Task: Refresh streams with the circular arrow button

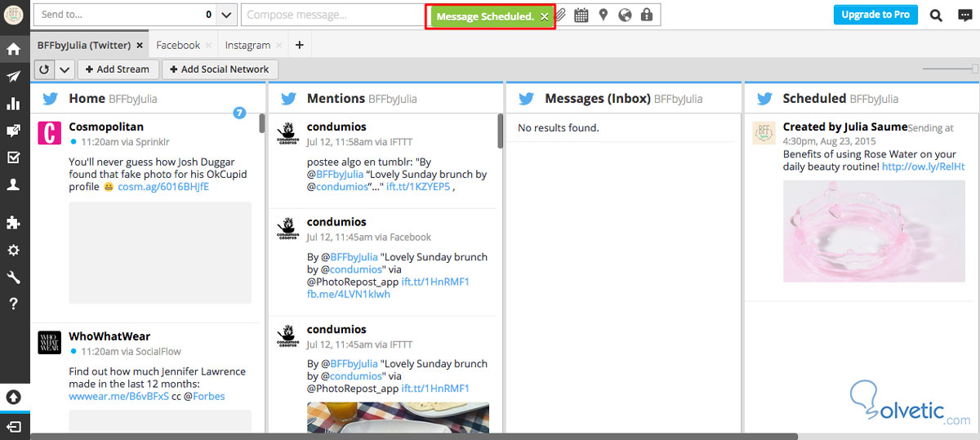Action: pyautogui.click(x=44, y=69)
